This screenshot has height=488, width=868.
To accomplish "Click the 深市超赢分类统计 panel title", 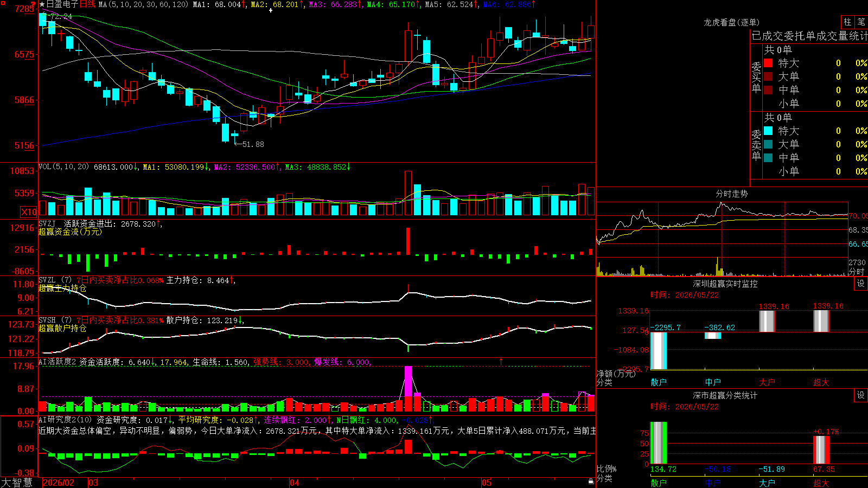I will (x=725, y=395).
